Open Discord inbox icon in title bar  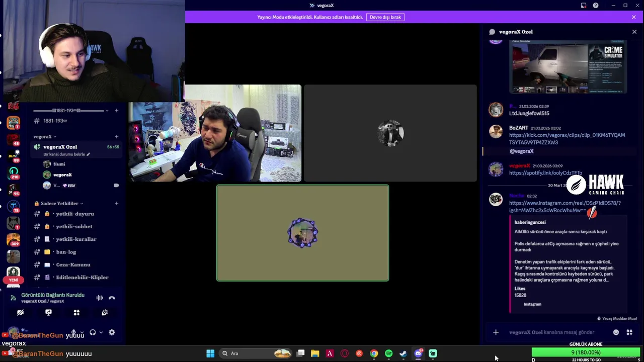pyautogui.click(x=584, y=6)
